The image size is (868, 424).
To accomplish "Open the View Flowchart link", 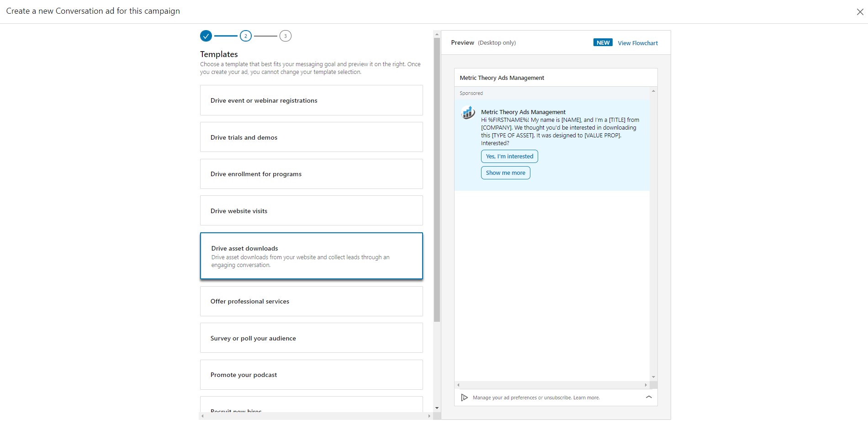I will point(638,42).
